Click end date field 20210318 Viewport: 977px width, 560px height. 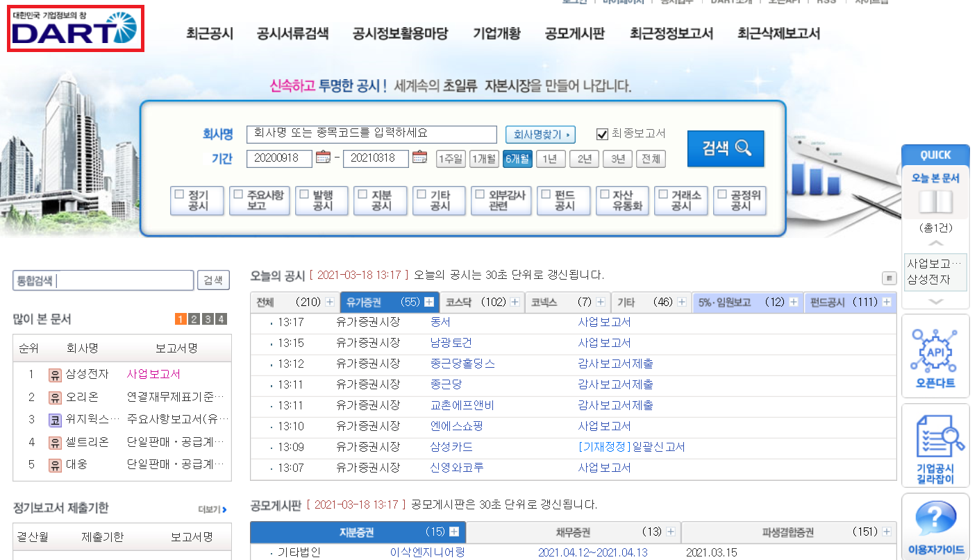(x=376, y=158)
